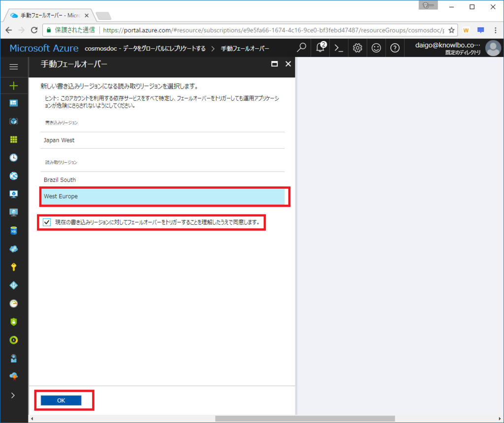Maximize the manual failover blade

point(275,64)
